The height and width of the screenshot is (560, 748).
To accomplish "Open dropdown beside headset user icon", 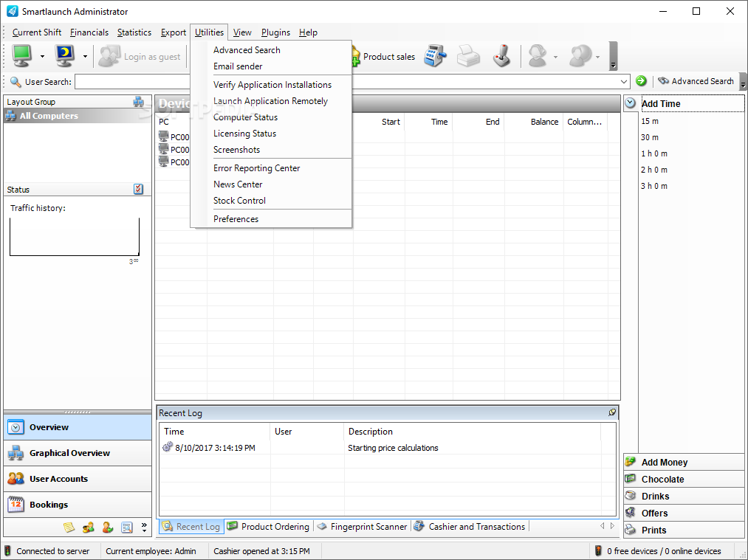I will [x=555, y=57].
